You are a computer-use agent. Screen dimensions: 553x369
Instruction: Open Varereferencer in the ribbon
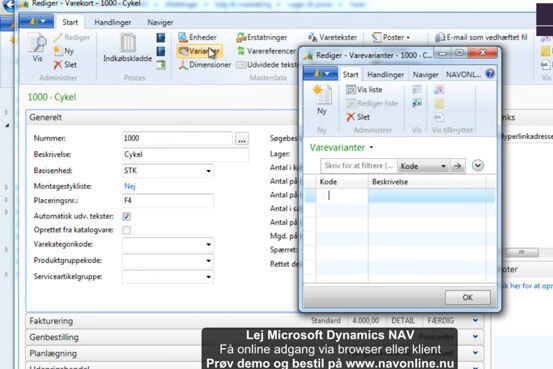[x=267, y=51]
